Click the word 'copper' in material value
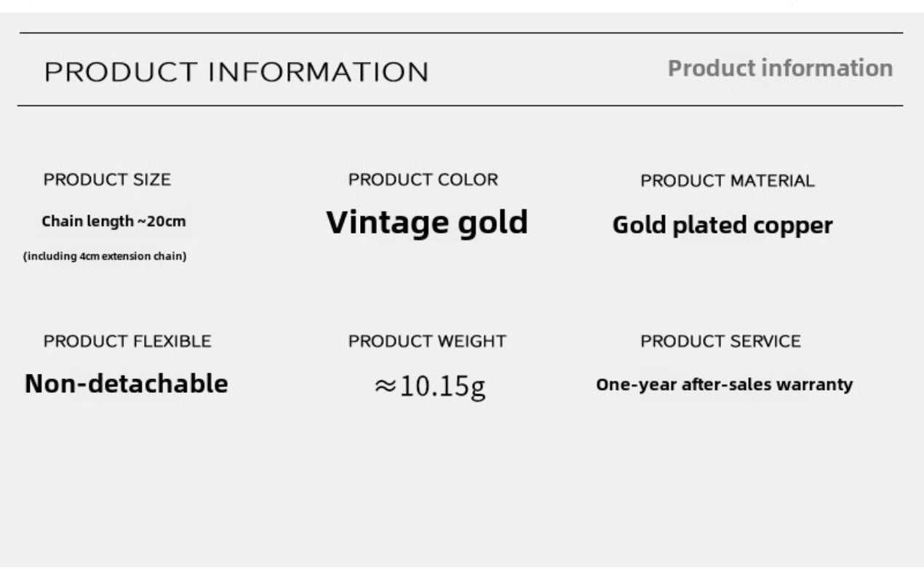Image resolution: width=924 pixels, height=582 pixels. [793, 226]
